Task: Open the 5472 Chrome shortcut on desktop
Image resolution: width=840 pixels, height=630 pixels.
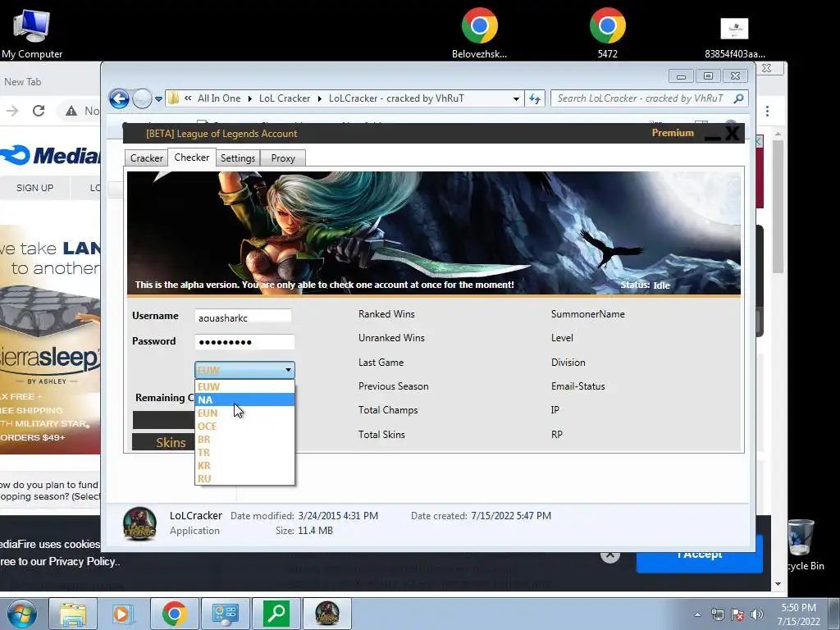Action: click(608, 33)
